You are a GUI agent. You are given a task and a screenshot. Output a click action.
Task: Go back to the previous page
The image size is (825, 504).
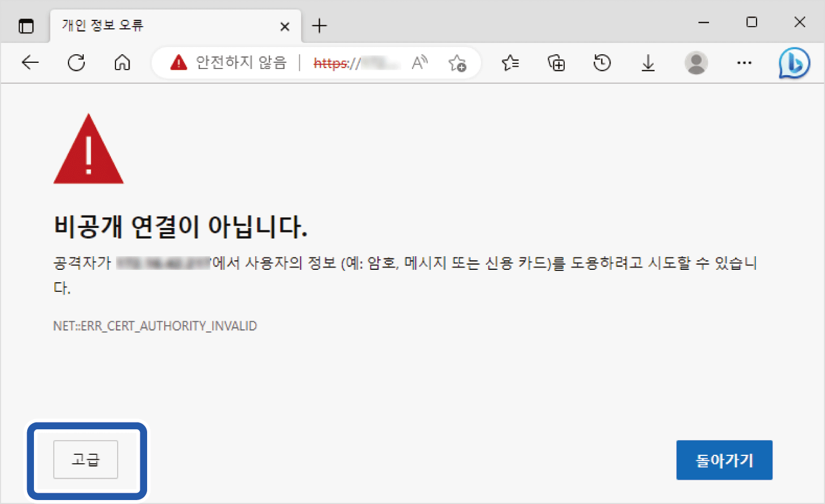[x=30, y=63]
